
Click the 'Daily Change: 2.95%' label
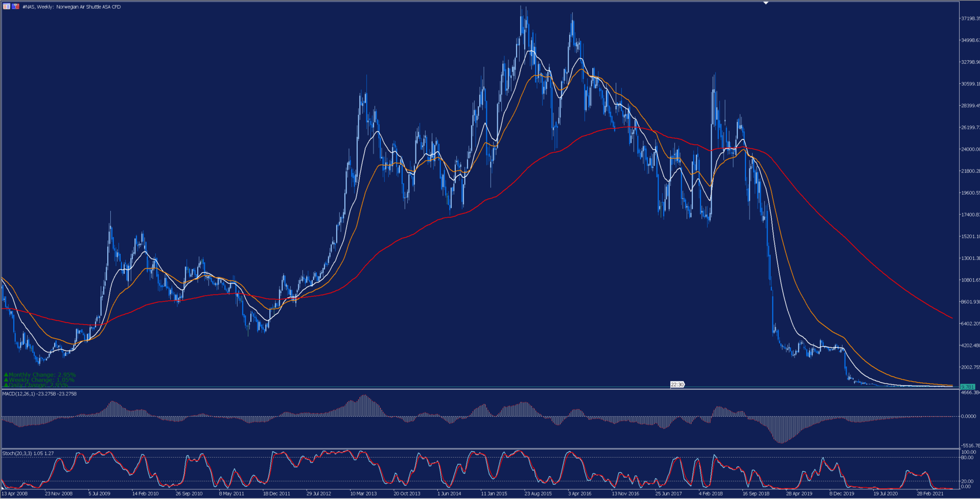point(36,385)
